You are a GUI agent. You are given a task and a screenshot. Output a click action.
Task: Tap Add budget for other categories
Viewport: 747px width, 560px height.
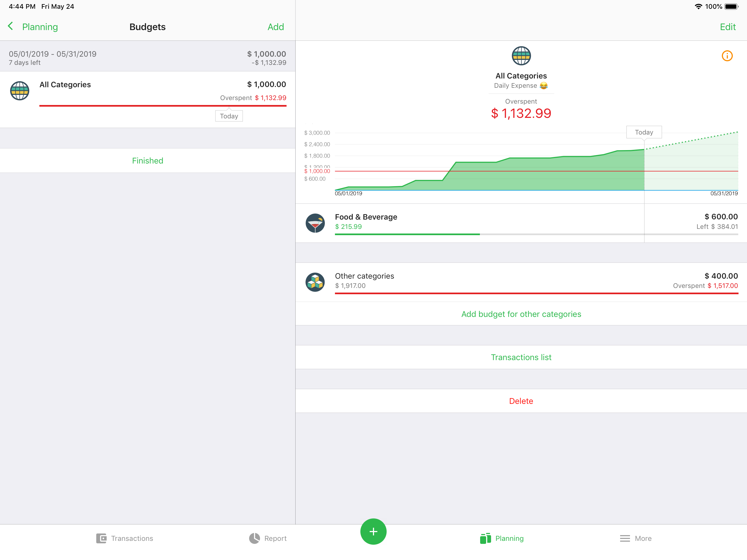(521, 314)
